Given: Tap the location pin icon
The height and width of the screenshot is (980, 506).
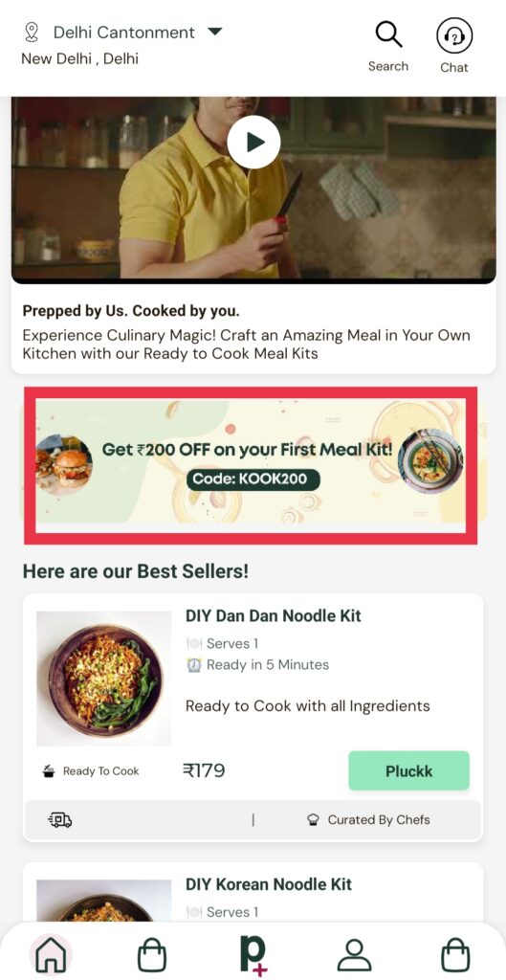Looking at the screenshot, I should (32, 32).
